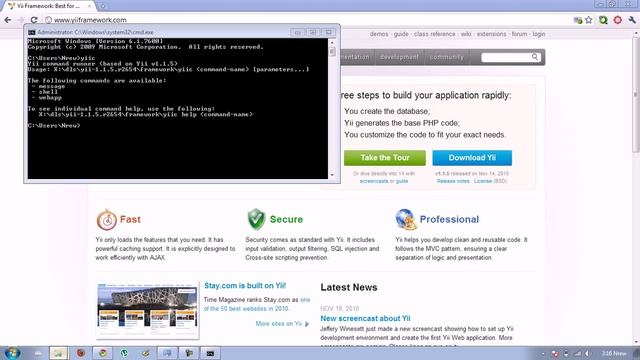Open the development menu item
640x360 pixels.
coord(399,57)
